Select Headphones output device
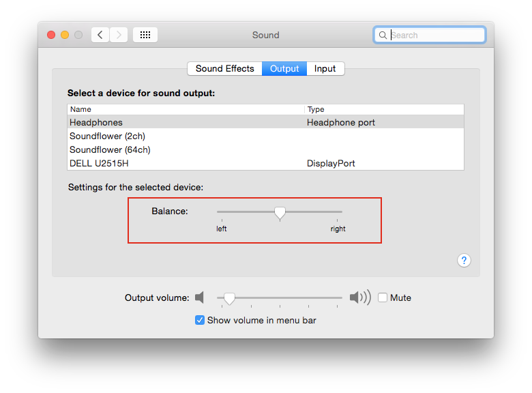 click(266, 122)
